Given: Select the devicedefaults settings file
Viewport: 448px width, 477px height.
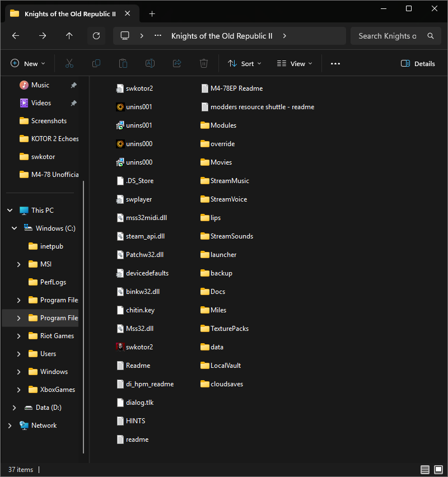Looking at the screenshot, I should [142, 273].
